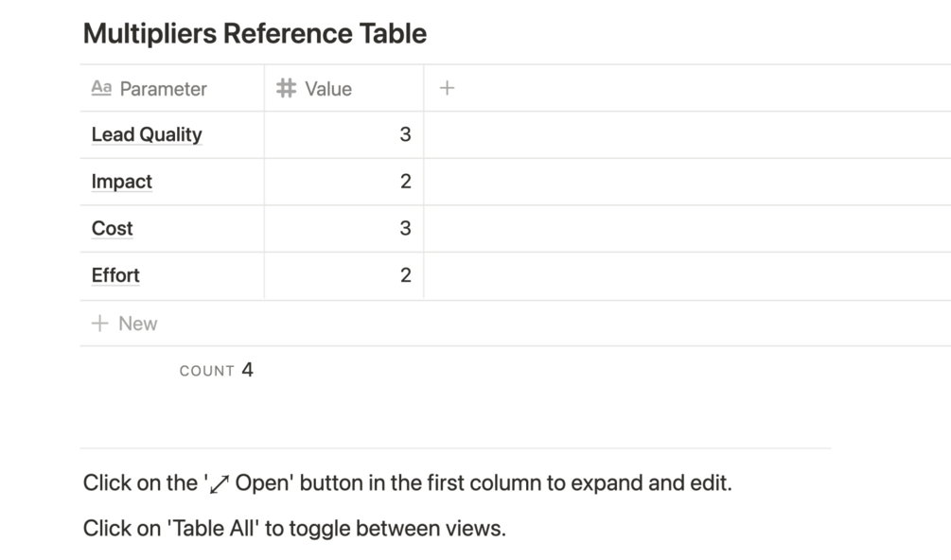This screenshot has width=951, height=560.
Task: Click the 'Open' button instruction text line
Action: [x=407, y=483]
